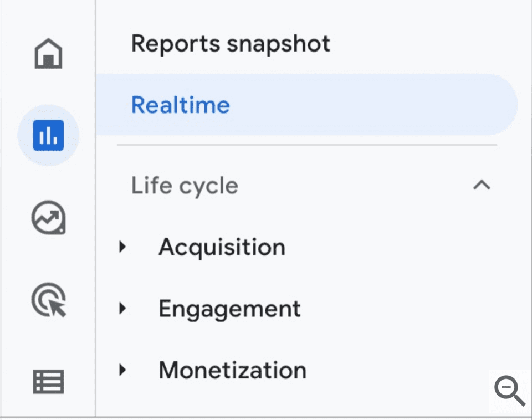Open Acquisition by clicking its label
The width and height of the screenshot is (532, 420).
[x=222, y=247]
